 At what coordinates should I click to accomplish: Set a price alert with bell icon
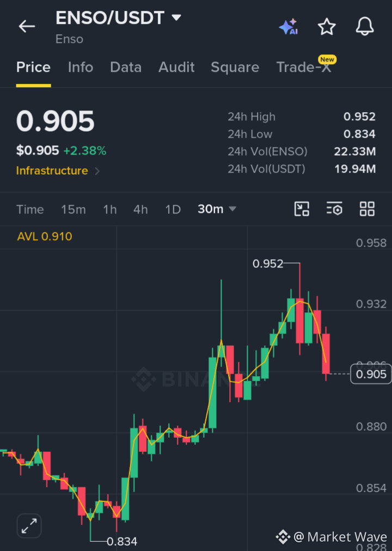tap(365, 26)
